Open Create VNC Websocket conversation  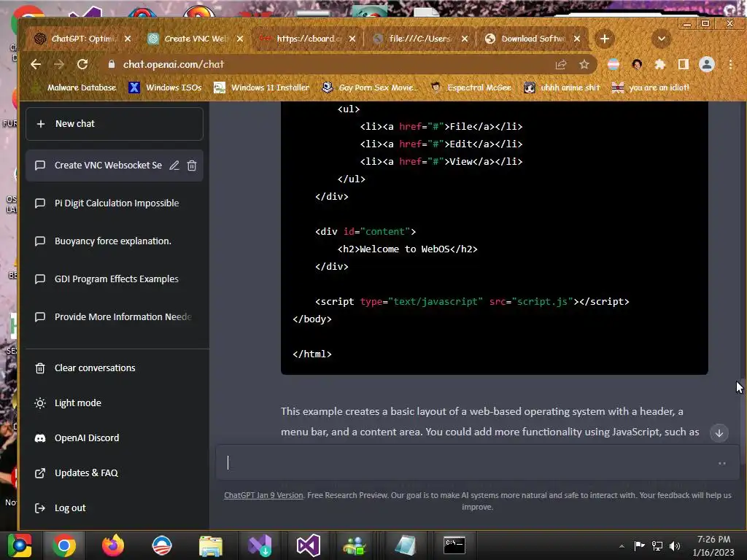coord(108,166)
